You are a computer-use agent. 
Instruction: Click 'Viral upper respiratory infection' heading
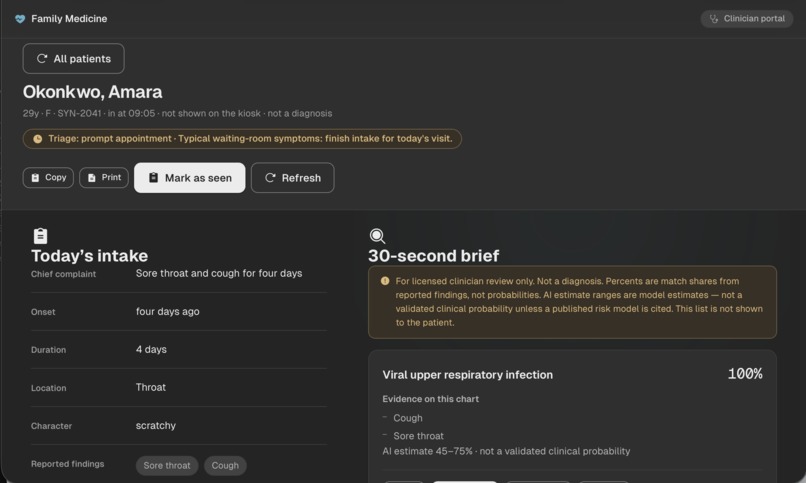[468, 375]
